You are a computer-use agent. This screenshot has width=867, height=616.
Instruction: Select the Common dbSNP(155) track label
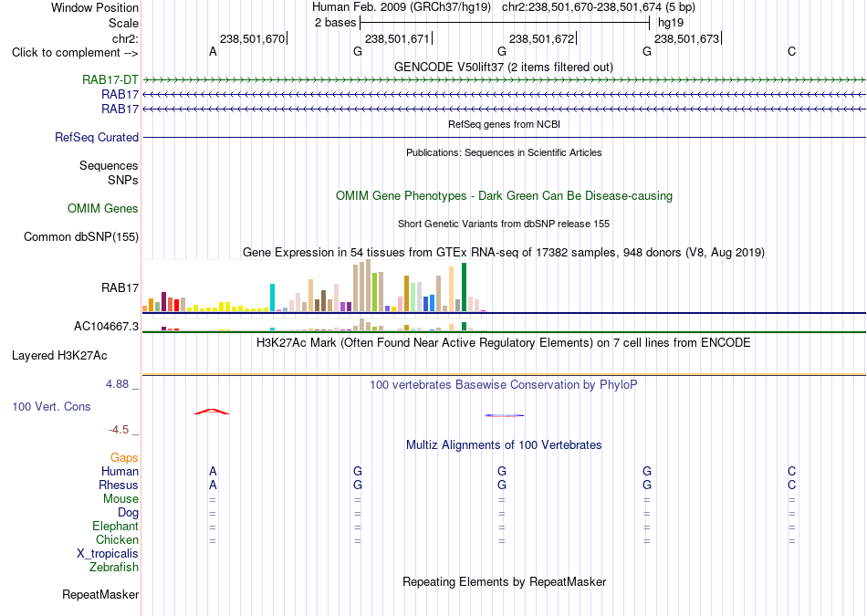pos(81,236)
